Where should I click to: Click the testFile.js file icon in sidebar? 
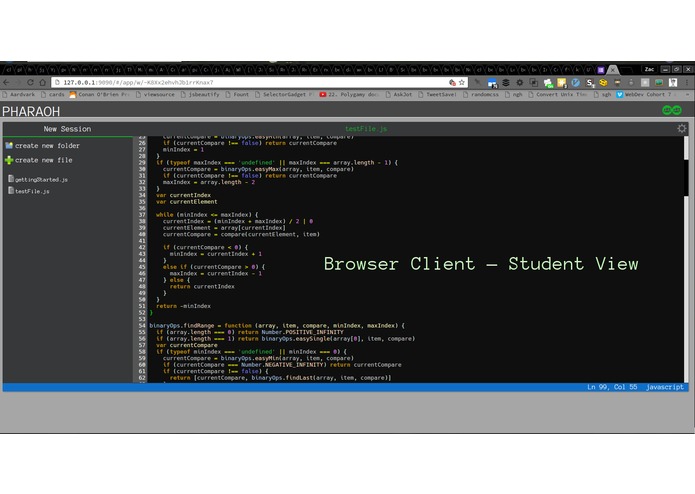[x=11, y=191]
